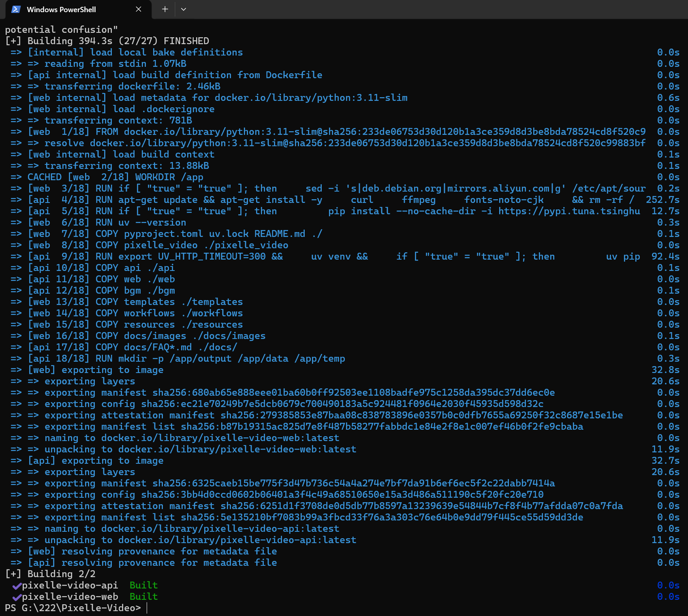Click the "[web] exporting to image" line
Screen dimensions: 688x616
click(x=96, y=370)
